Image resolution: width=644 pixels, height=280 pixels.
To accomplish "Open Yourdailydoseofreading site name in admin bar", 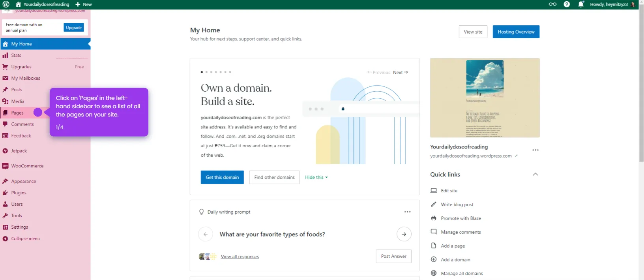I will tap(42, 4).
